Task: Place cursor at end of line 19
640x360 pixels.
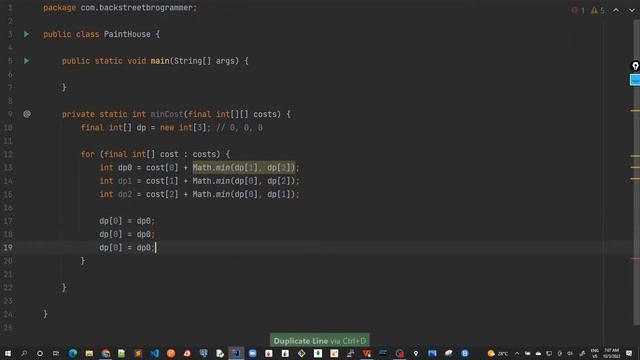Action: tap(156, 248)
